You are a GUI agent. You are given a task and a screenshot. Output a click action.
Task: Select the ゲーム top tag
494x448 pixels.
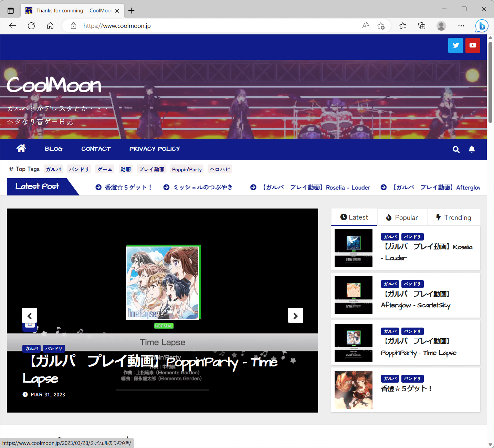point(105,169)
